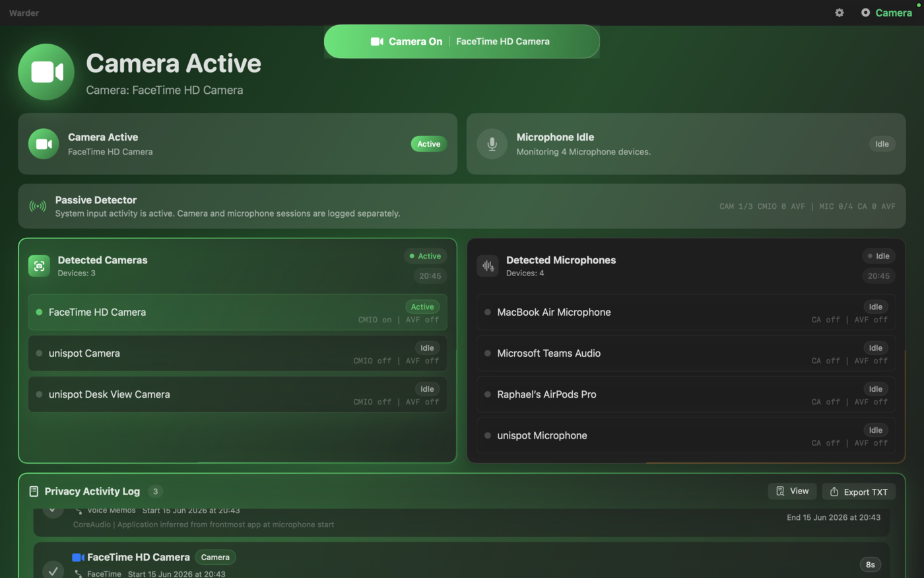Click the Microphone Idle card's microphone icon

(x=492, y=144)
